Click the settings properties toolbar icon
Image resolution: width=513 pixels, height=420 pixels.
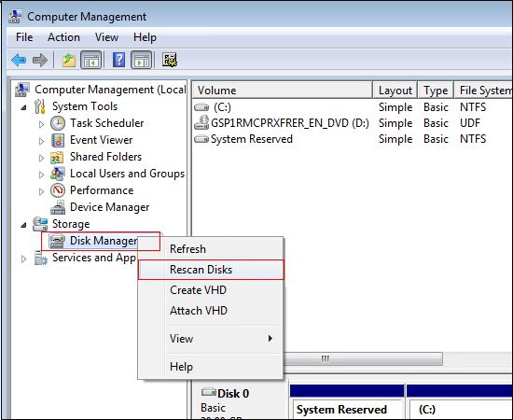point(170,61)
